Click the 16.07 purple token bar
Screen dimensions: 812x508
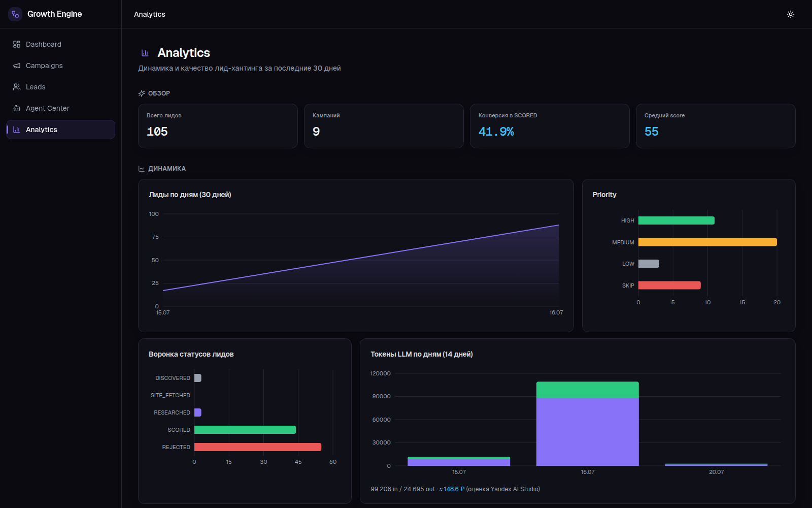[x=588, y=432]
